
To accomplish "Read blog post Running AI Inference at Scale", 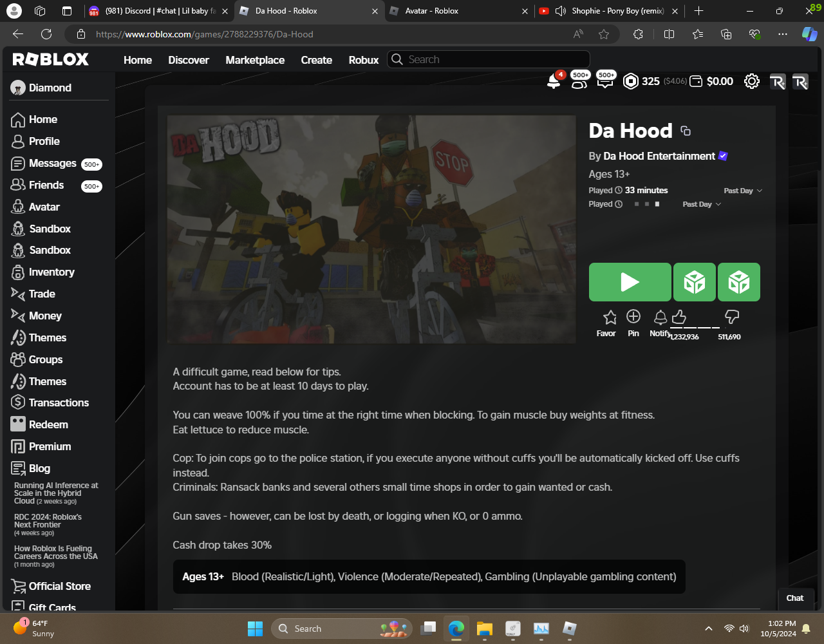I will point(56,493).
